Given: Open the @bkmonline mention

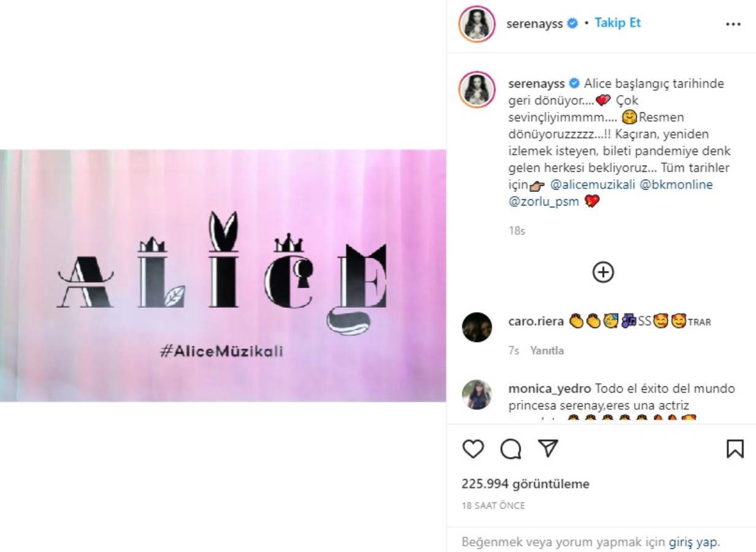Looking at the screenshot, I should point(676,185).
